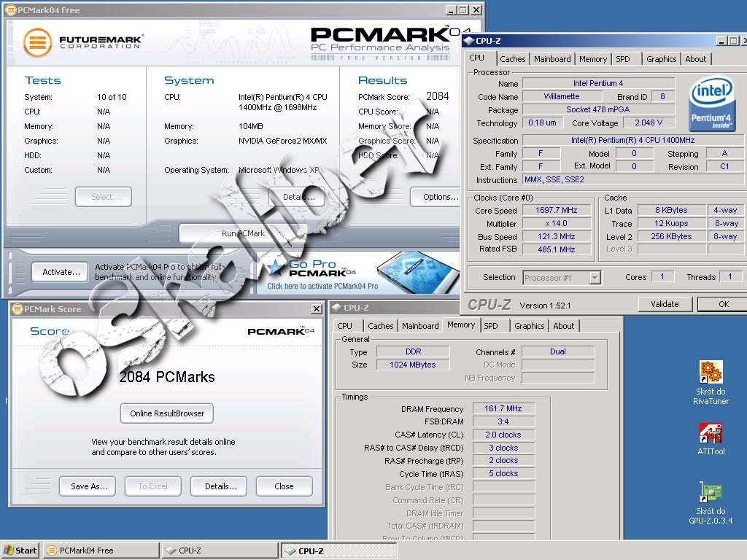The height and width of the screenshot is (560, 747).
Task: Open Graphics tab in front CPU-Z window
Action: pos(661,59)
